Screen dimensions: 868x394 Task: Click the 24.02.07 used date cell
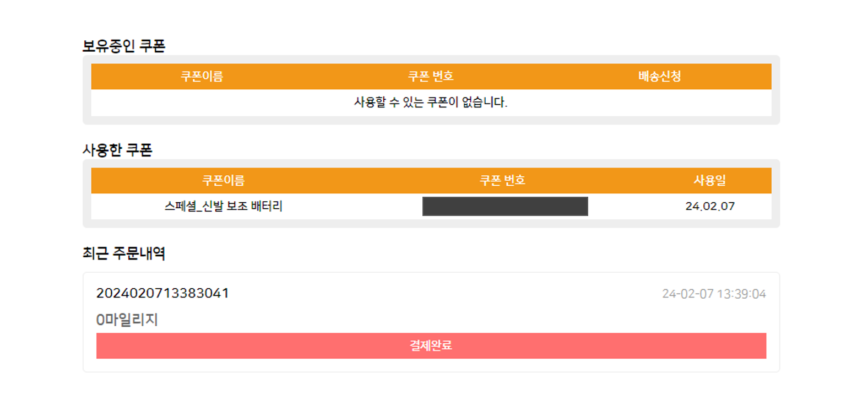click(709, 206)
